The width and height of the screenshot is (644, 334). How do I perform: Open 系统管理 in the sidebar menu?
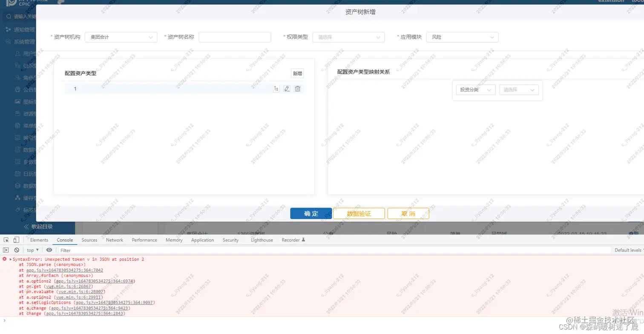tap(24, 42)
